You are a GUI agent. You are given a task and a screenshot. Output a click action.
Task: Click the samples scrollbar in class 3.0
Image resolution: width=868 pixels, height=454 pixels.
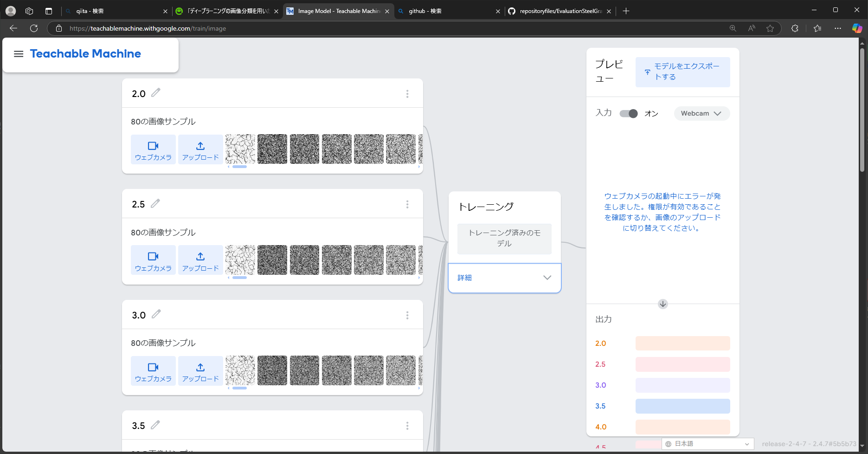239,388
